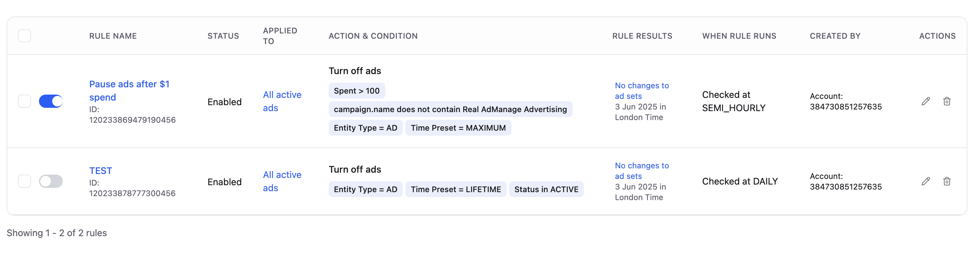The image size is (980, 254).
Task: Select checkbox for 'Pause ads after $1 spend'
Action: pyautogui.click(x=24, y=101)
